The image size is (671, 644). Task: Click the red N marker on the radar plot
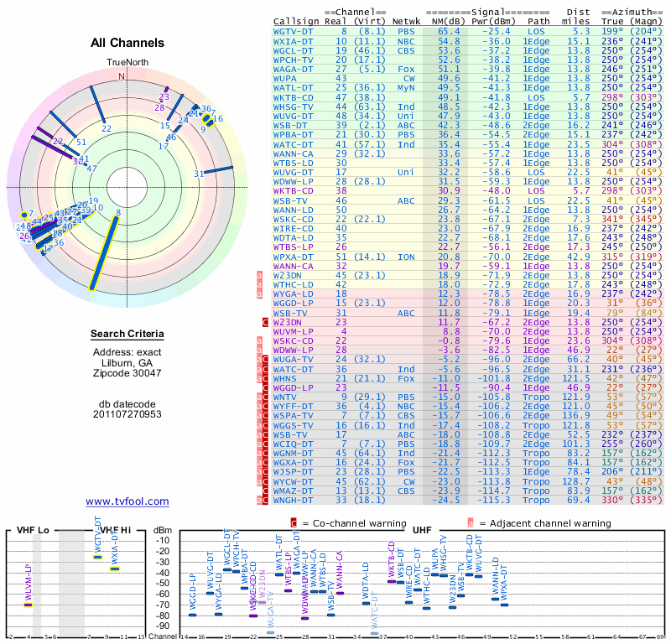122,76
